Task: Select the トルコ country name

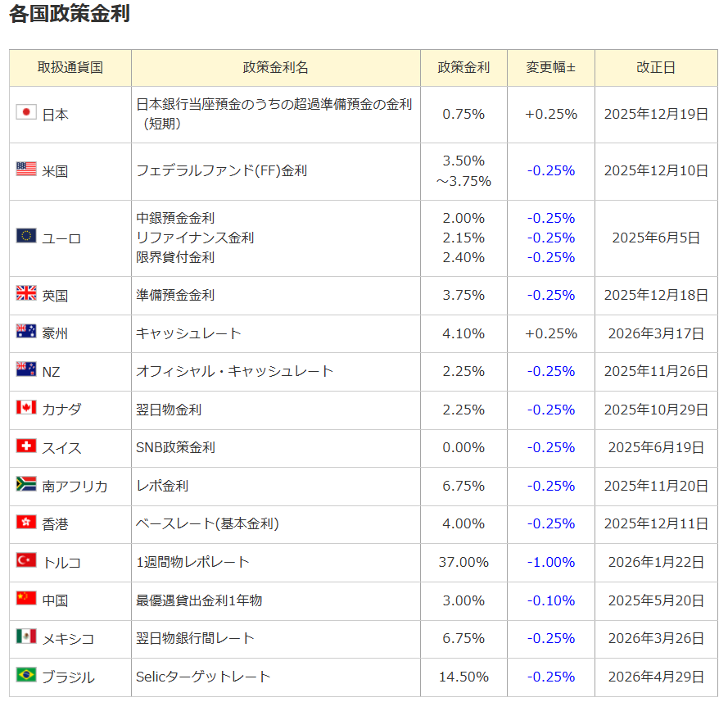Action: [x=61, y=563]
